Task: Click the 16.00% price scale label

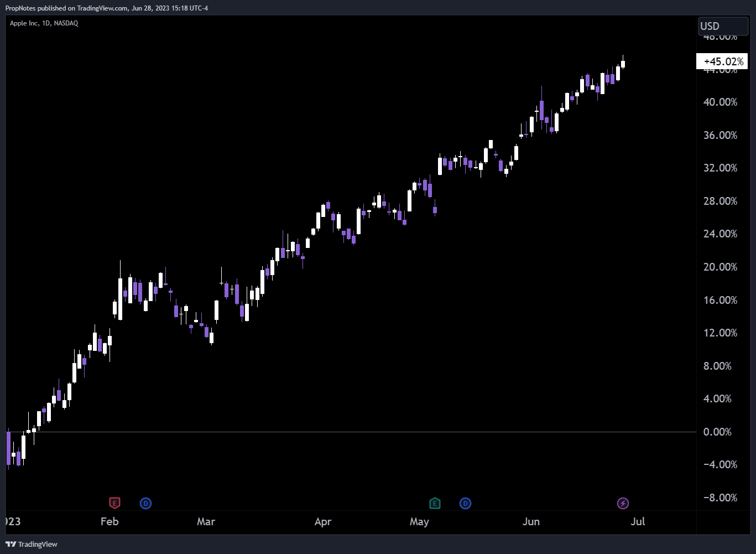Action: click(720, 300)
